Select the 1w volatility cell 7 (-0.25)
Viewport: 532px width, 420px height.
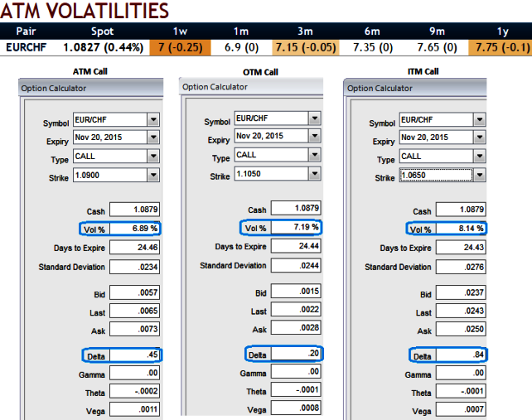click(180, 47)
